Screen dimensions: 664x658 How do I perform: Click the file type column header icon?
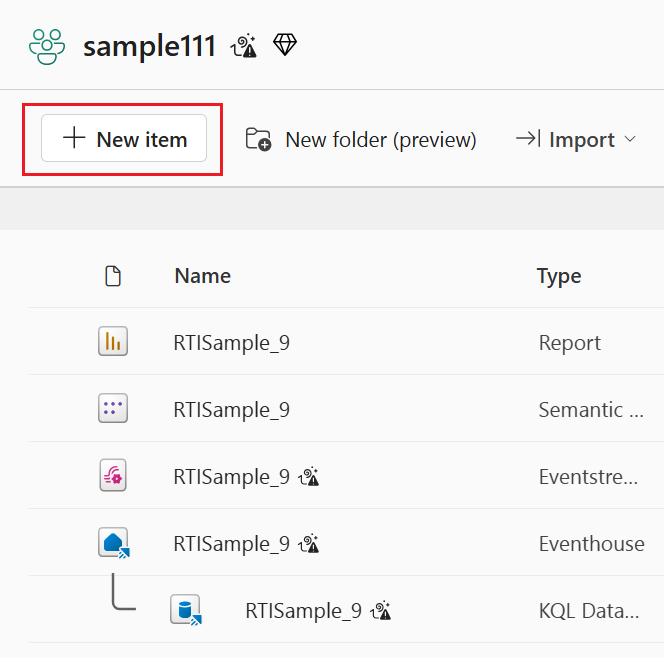click(113, 276)
